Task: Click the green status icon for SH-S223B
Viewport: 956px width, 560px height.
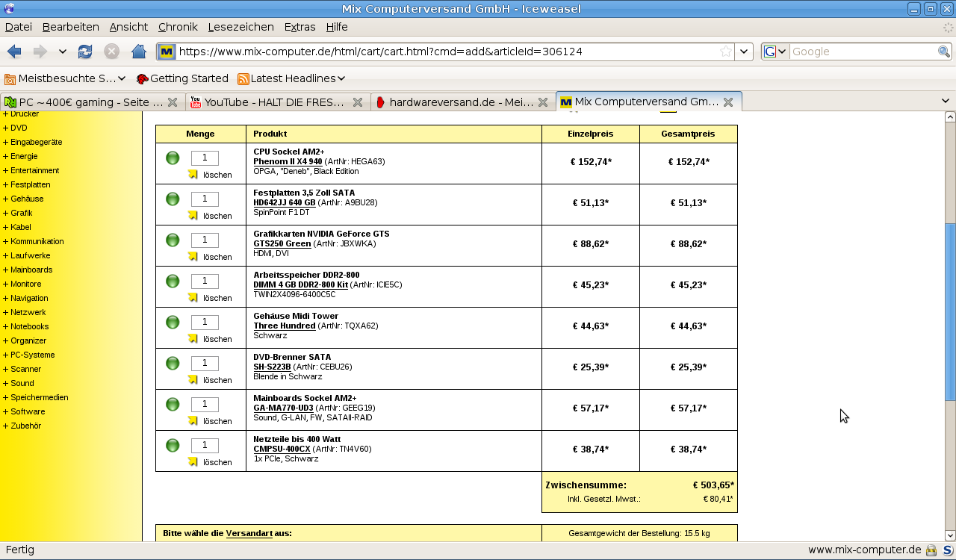Action: pyautogui.click(x=173, y=363)
